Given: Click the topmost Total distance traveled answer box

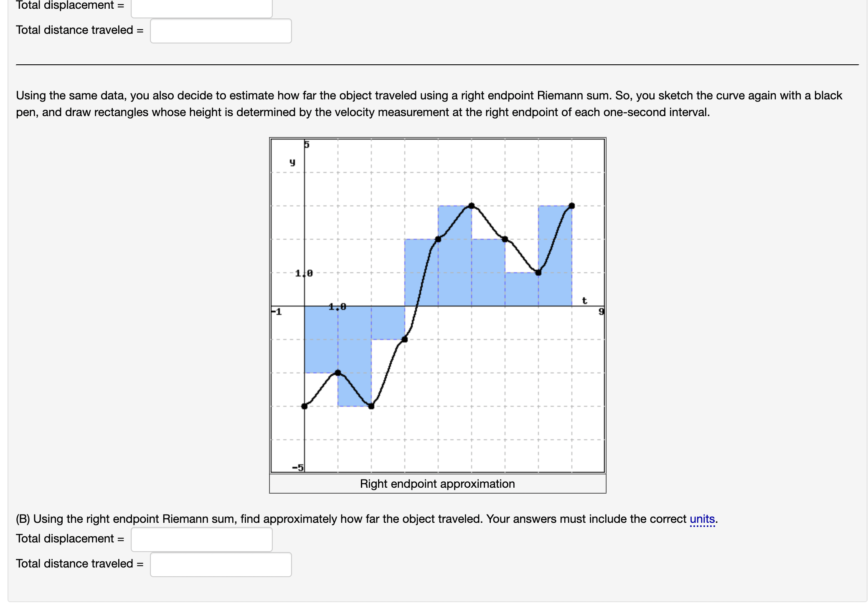Looking at the screenshot, I should point(221,31).
